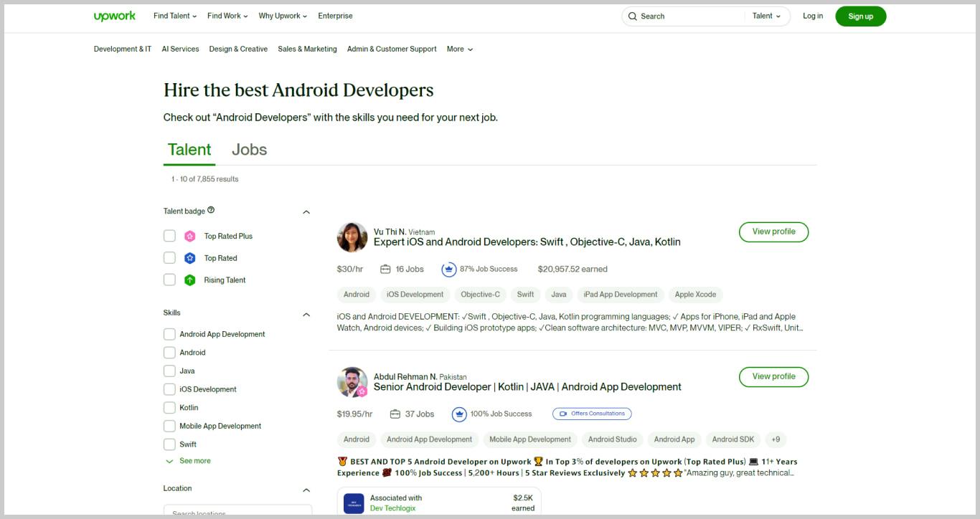View profile of Vu Thi N.
Image resolution: width=980 pixels, height=519 pixels.
(x=773, y=232)
